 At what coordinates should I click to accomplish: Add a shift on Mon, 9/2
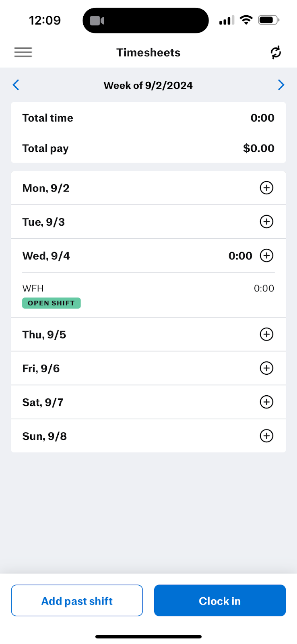(266, 188)
